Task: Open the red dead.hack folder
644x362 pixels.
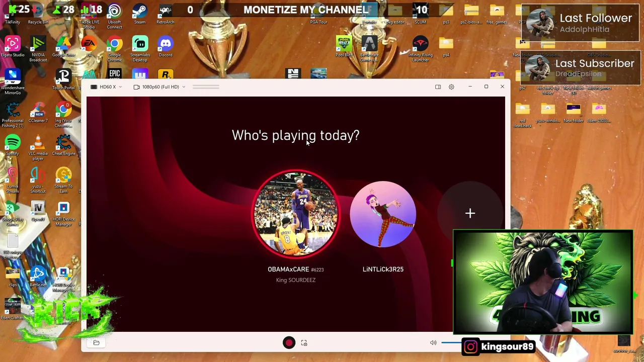Action: pyautogui.click(x=523, y=115)
